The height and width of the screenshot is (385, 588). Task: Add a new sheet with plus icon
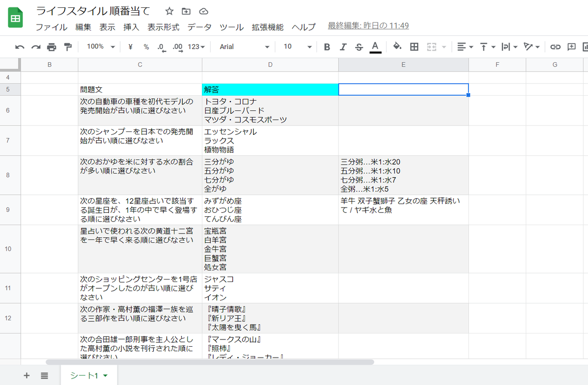(26, 376)
